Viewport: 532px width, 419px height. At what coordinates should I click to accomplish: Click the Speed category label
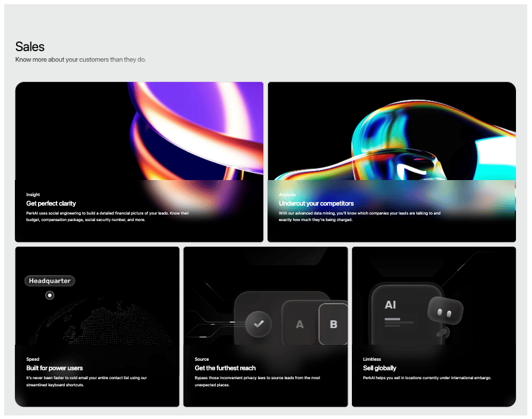click(33, 359)
